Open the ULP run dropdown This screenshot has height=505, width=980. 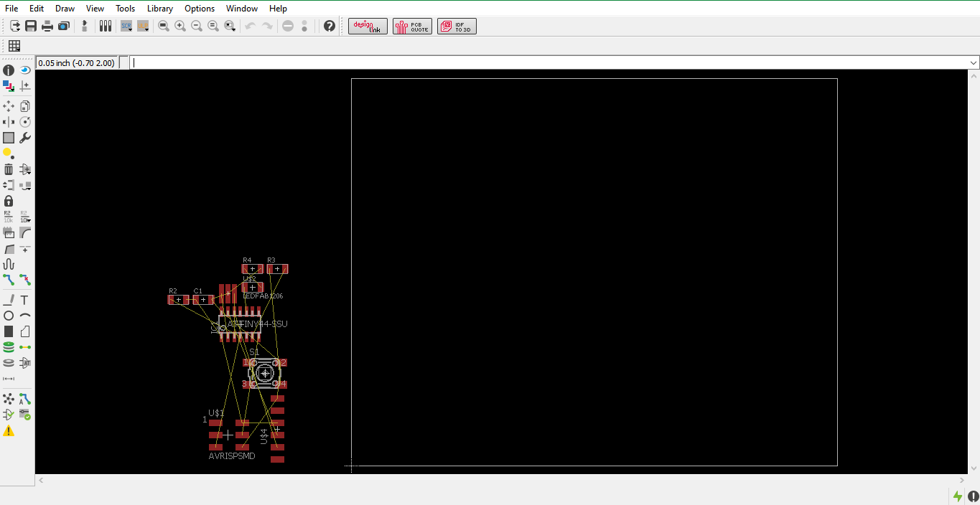(143, 26)
